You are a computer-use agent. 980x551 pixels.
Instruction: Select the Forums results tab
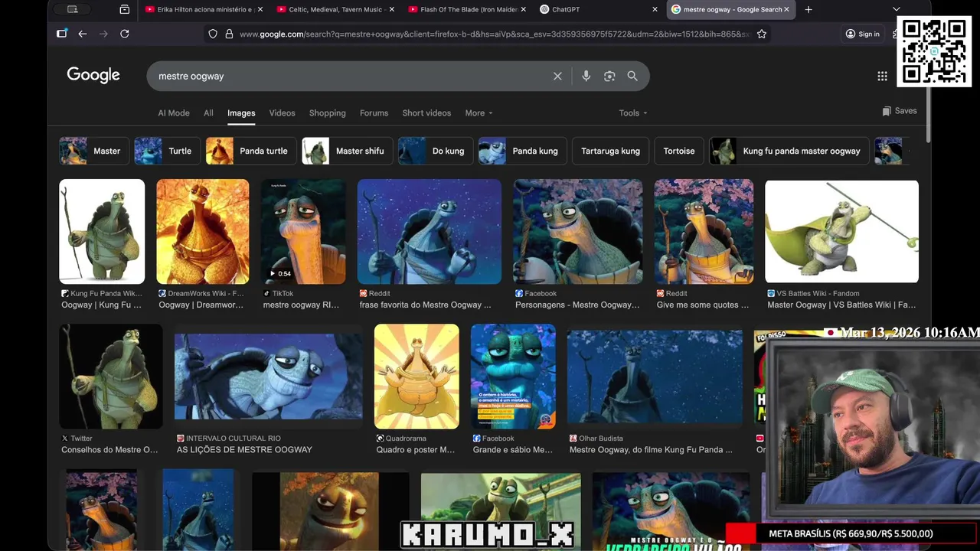pyautogui.click(x=374, y=113)
